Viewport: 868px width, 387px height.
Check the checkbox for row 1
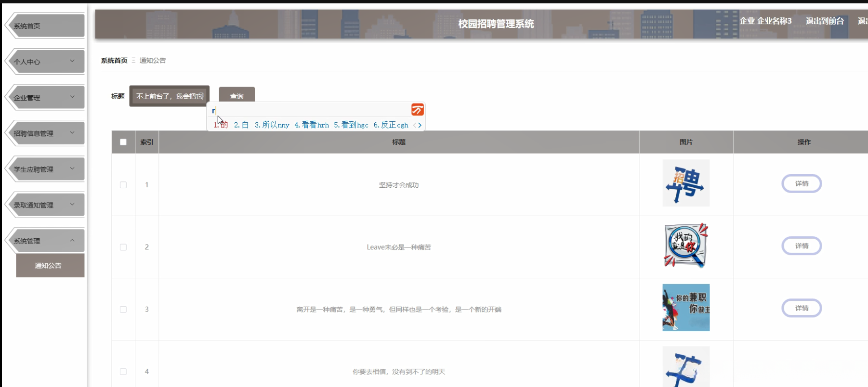[x=123, y=185]
